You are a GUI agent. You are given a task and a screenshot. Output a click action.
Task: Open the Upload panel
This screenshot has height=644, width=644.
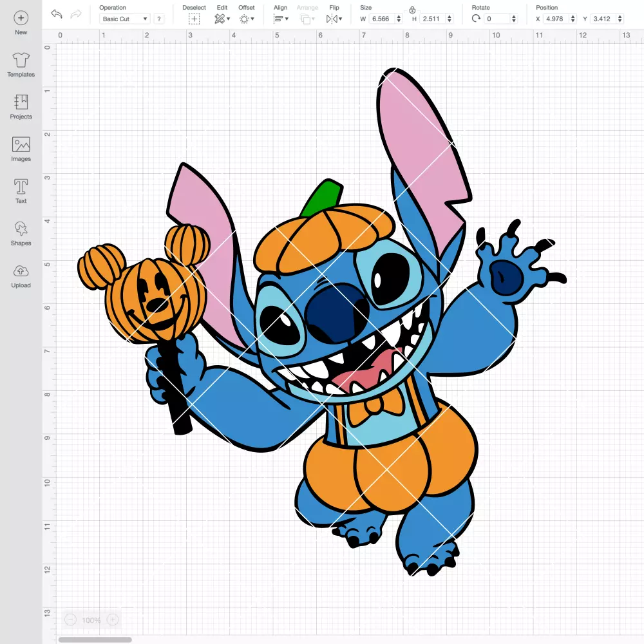click(x=21, y=276)
